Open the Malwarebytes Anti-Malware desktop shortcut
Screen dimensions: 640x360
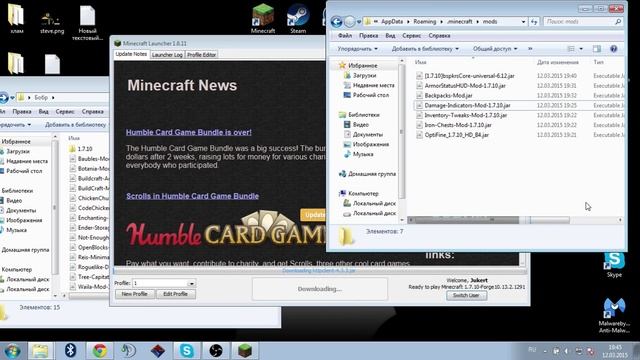pos(614,316)
